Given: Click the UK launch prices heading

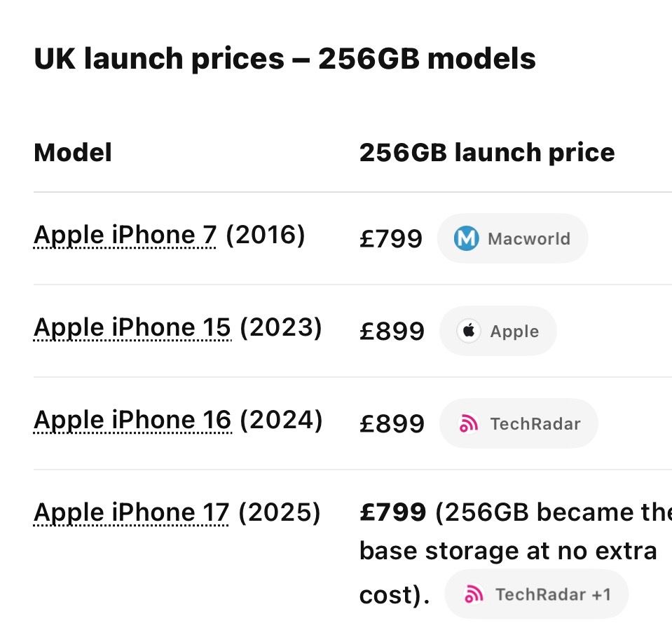Looking at the screenshot, I should 284,58.
